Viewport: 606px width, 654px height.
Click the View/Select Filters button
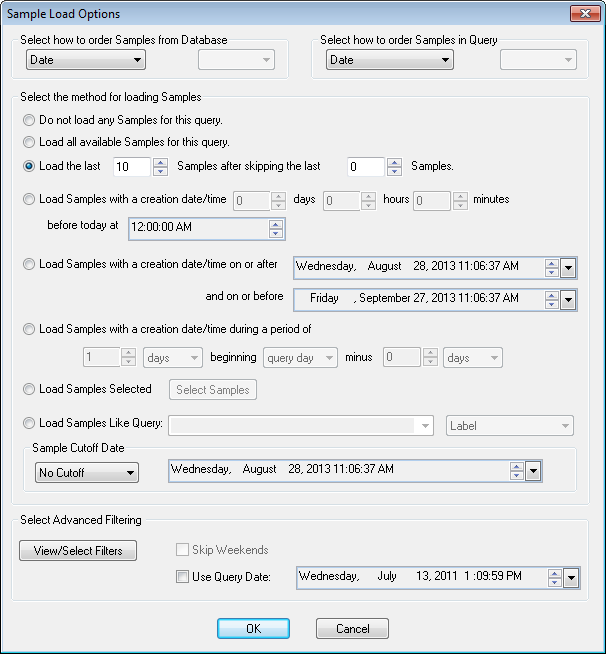78,551
